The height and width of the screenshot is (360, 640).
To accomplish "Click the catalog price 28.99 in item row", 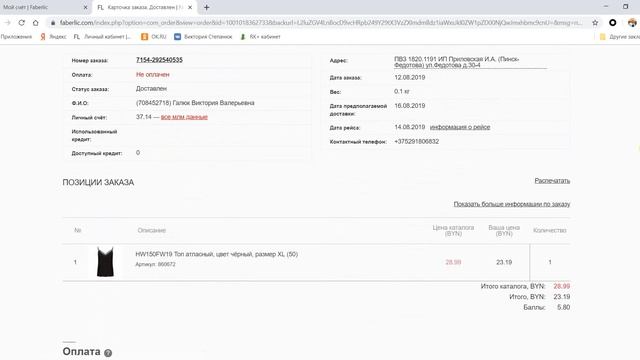I will pos(453,262).
